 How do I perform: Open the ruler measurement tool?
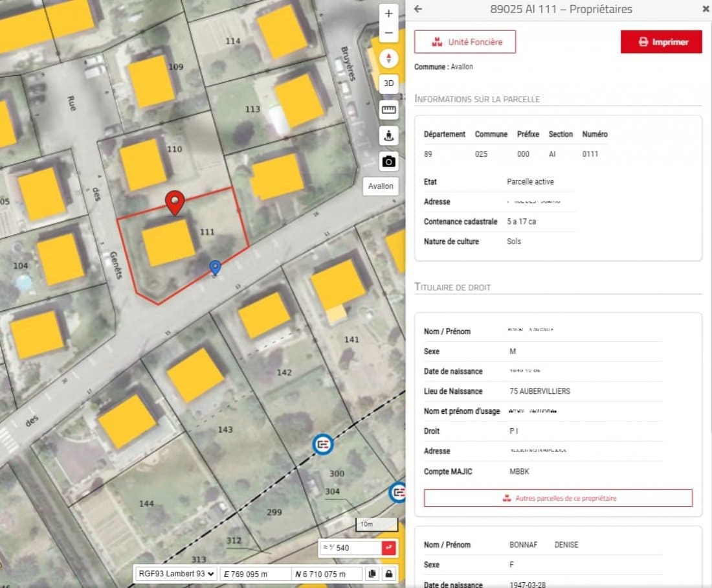click(x=388, y=109)
